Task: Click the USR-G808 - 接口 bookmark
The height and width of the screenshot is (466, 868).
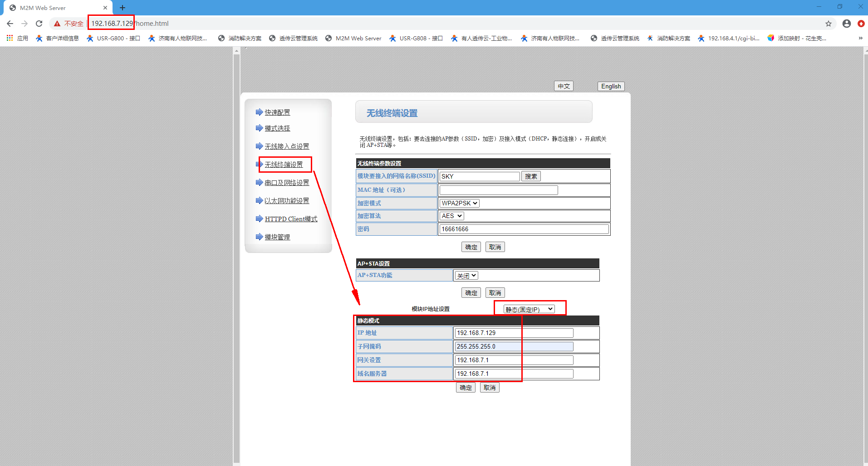Action: 416,38
